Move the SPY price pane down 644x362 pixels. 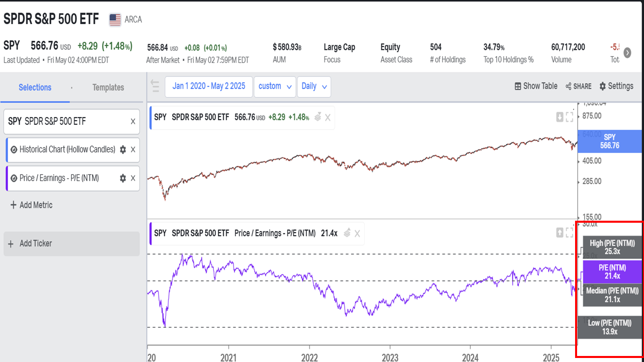pyautogui.click(x=559, y=117)
